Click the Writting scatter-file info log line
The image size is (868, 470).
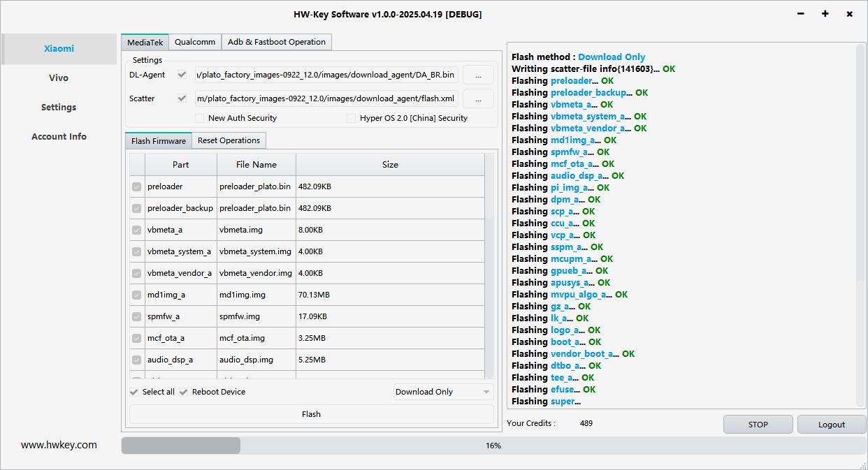tap(593, 69)
